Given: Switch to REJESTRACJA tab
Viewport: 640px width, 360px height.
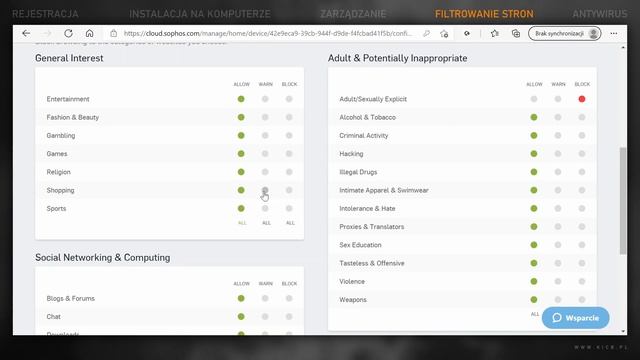Looking at the screenshot, I should (45, 14).
